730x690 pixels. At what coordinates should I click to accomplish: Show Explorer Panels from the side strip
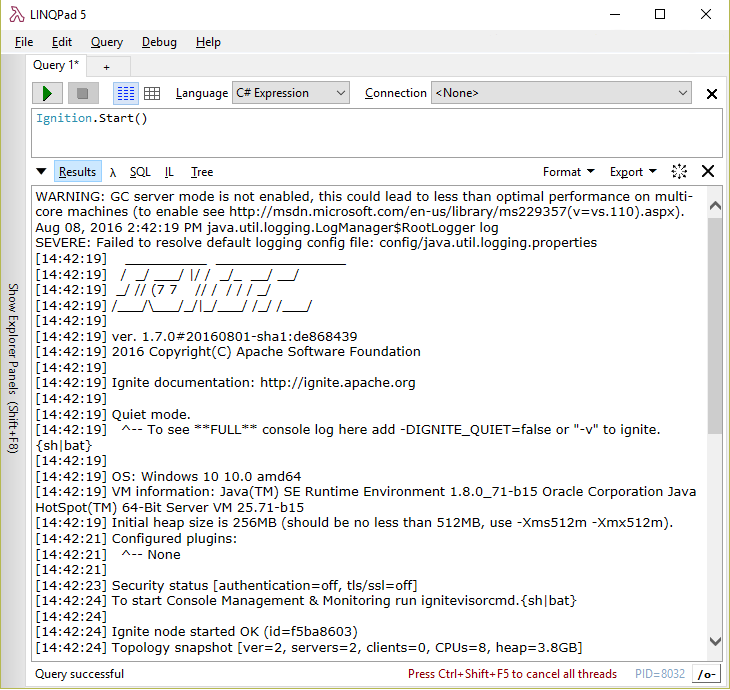tap(13, 368)
